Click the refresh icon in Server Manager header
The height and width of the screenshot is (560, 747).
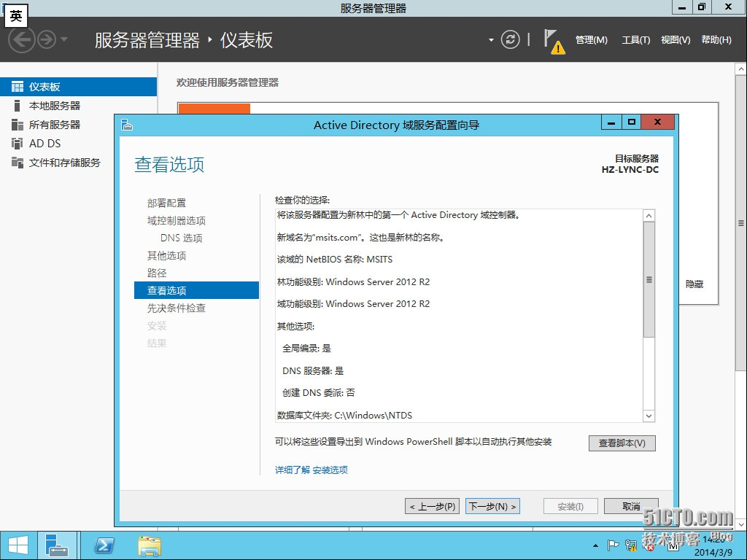pos(510,39)
